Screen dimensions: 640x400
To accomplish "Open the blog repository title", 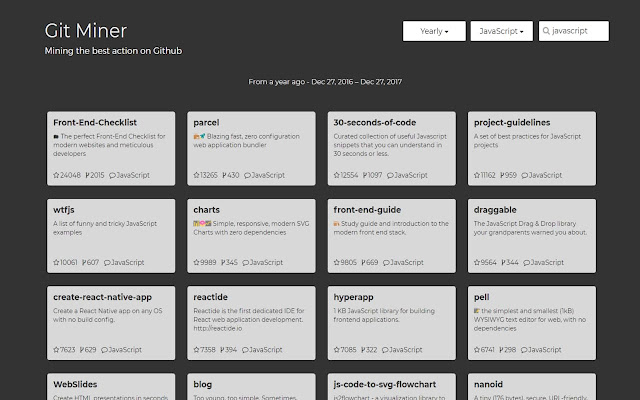I will (x=202, y=384).
